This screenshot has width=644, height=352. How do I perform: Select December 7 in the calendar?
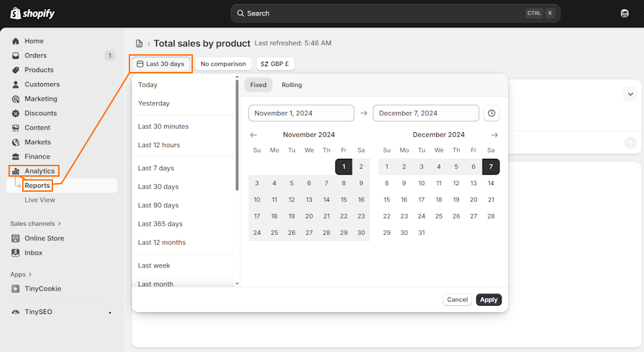click(491, 167)
